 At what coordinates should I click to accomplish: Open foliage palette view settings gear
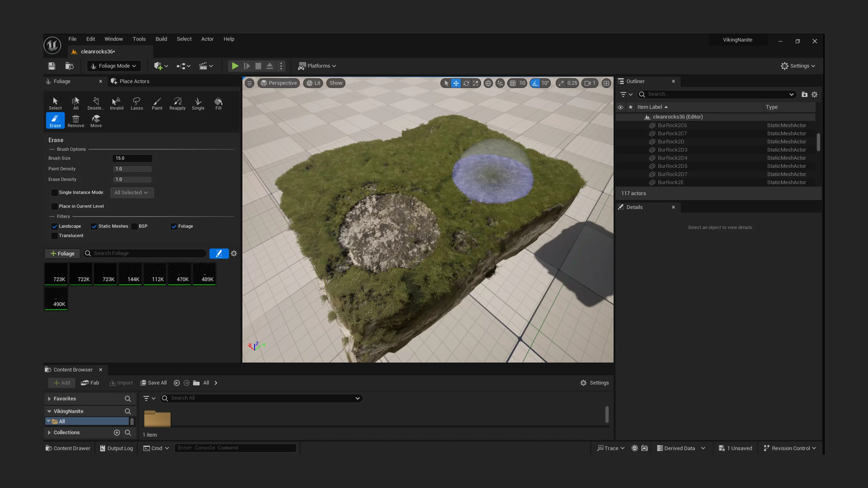pos(234,253)
